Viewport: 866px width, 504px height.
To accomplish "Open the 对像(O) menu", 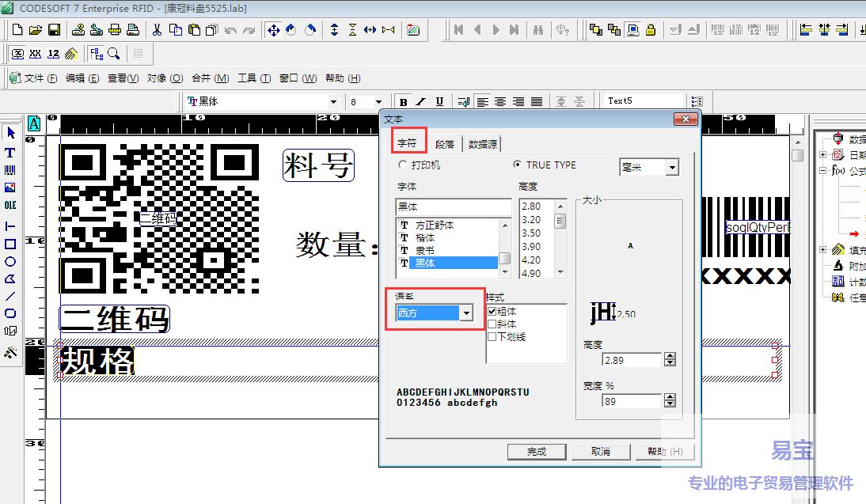I will click(x=165, y=78).
